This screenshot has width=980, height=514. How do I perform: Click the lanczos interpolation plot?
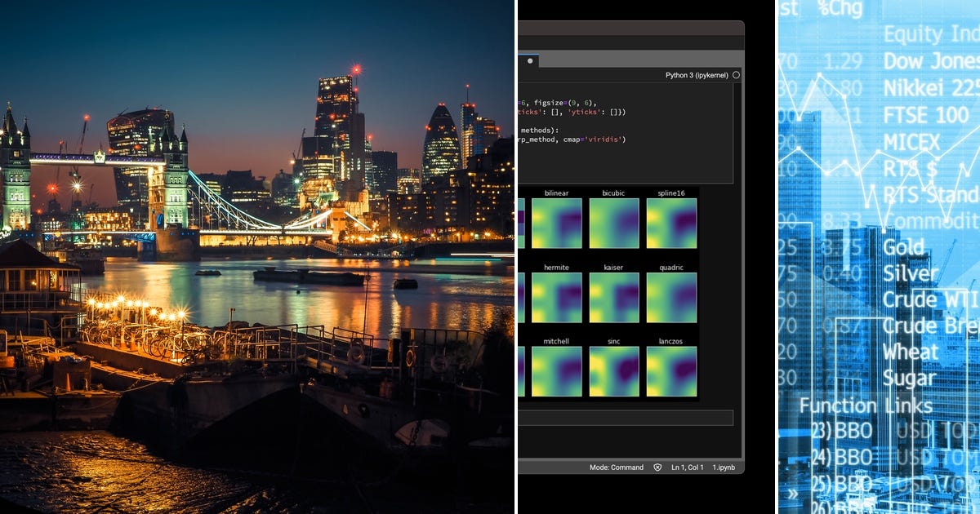(671, 371)
